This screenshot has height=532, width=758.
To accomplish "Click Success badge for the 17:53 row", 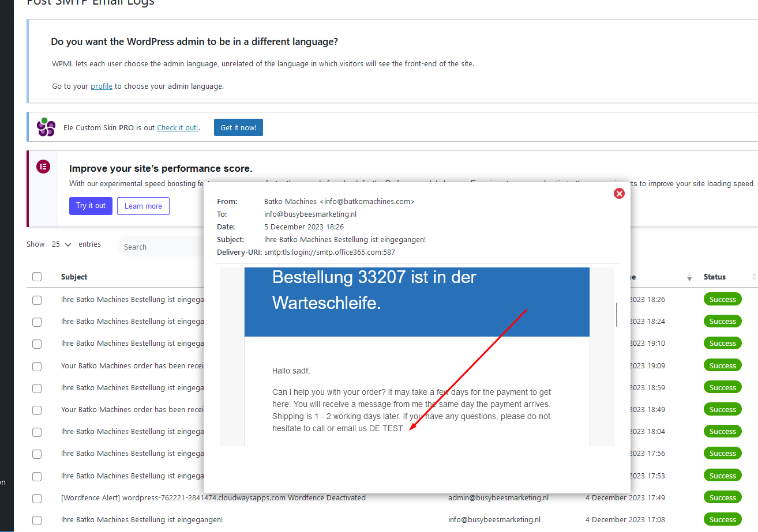I will (x=722, y=476).
